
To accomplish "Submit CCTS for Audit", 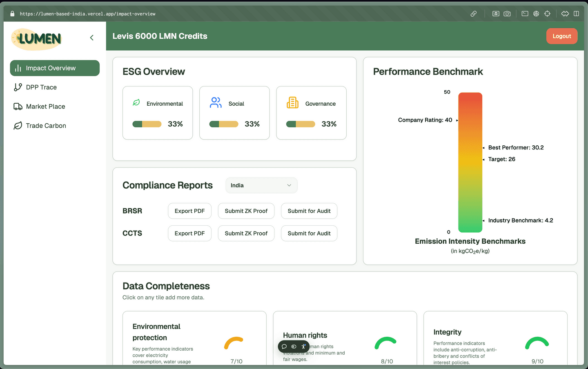I will coord(309,233).
